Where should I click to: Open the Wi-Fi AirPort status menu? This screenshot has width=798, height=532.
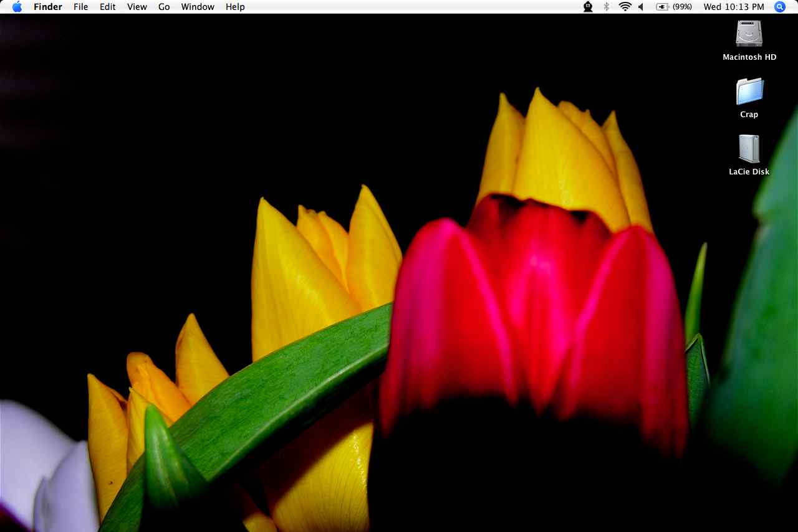point(625,7)
